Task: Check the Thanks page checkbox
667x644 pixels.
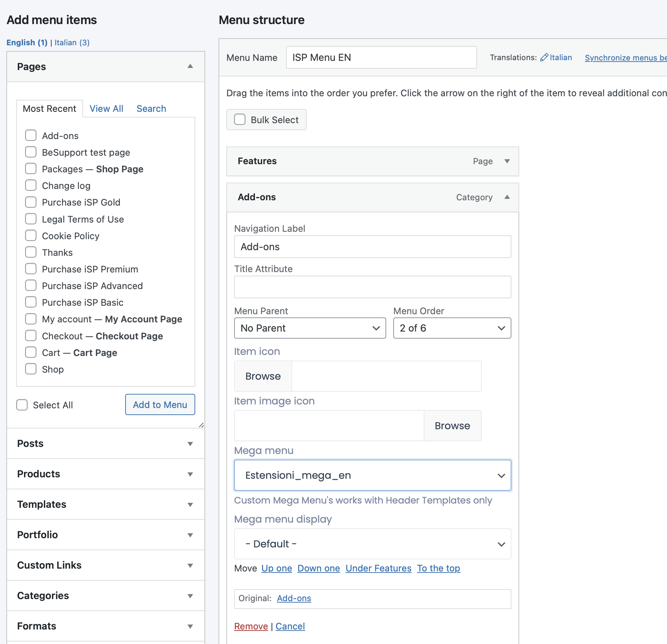Action: coord(31,252)
